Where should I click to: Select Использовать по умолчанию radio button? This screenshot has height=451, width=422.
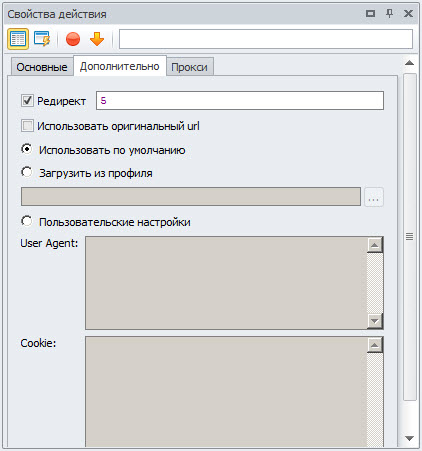pyautogui.click(x=27, y=149)
